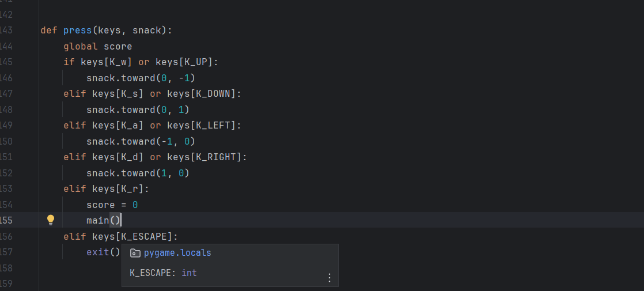Click the "K_ESCAPE: int" signature in popup

point(163,273)
